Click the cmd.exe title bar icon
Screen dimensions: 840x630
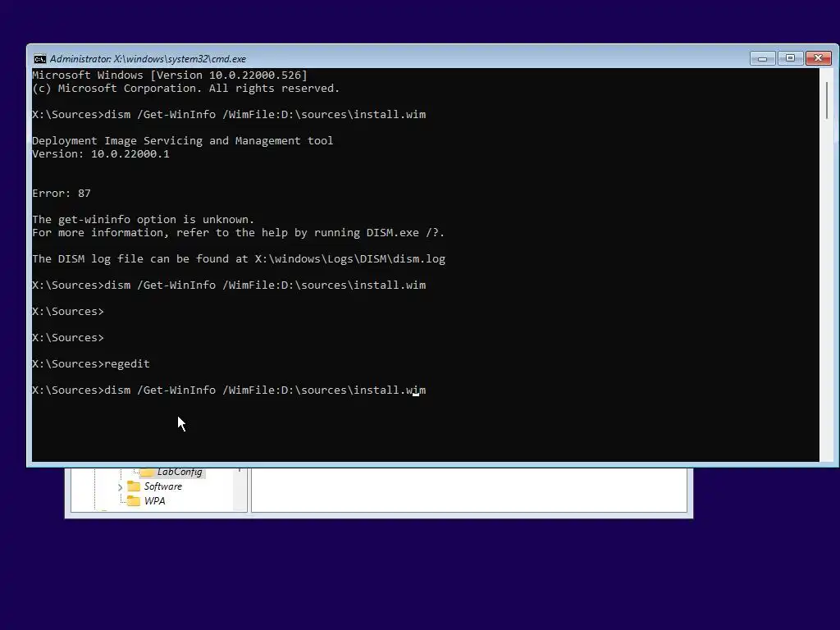(39, 59)
